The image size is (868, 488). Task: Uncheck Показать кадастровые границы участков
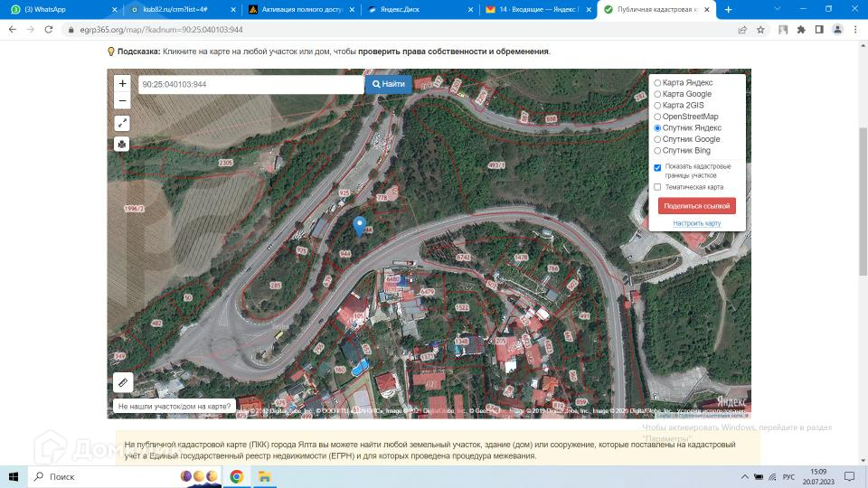click(x=657, y=167)
